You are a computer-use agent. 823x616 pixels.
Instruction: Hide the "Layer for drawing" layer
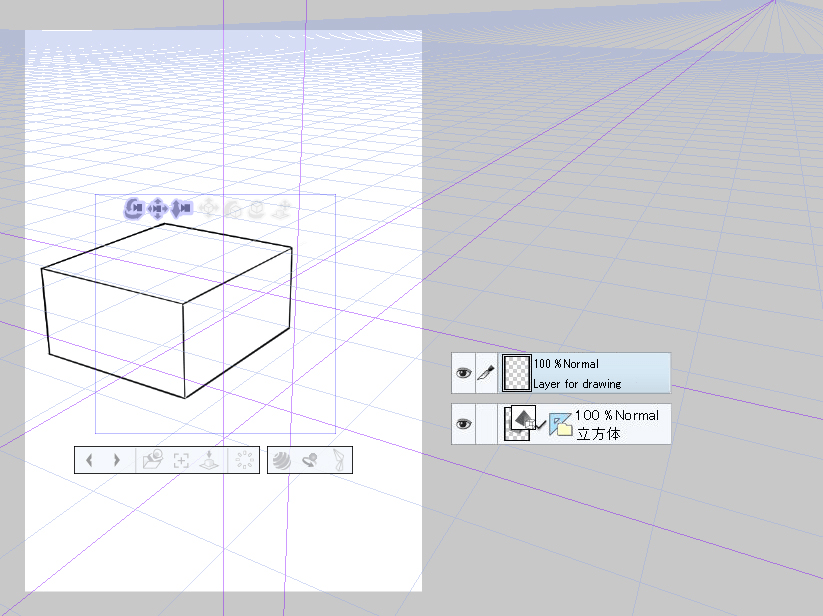(464, 372)
